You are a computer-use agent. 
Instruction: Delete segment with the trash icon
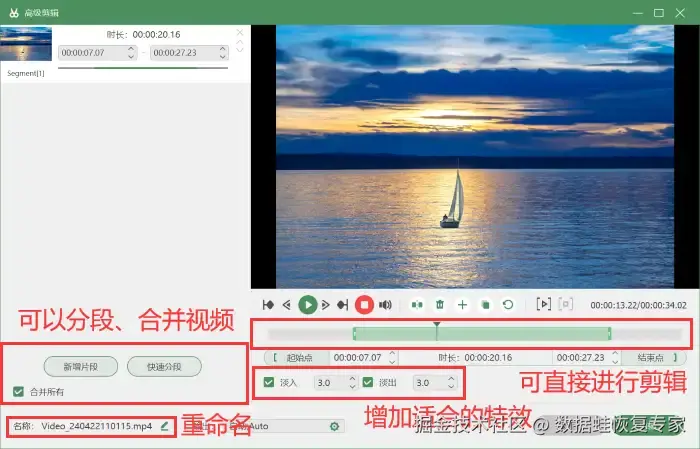pos(440,305)
